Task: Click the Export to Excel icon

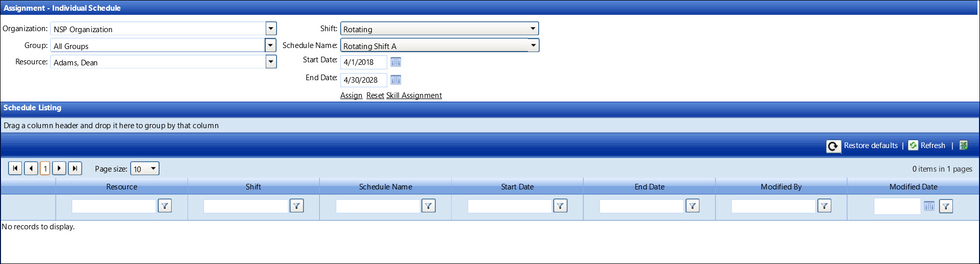Action: coord(964,146)
